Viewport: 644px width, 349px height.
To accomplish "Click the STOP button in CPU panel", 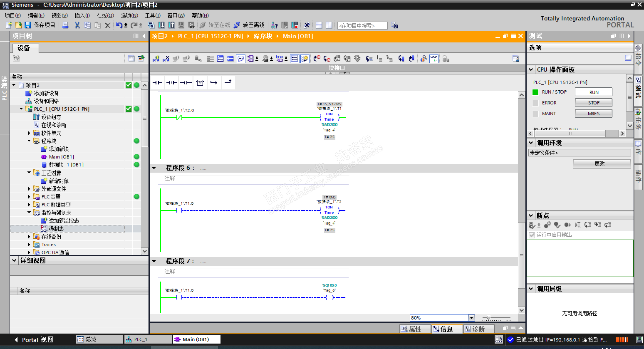I will pyautogui.click(x=593, y=103).
